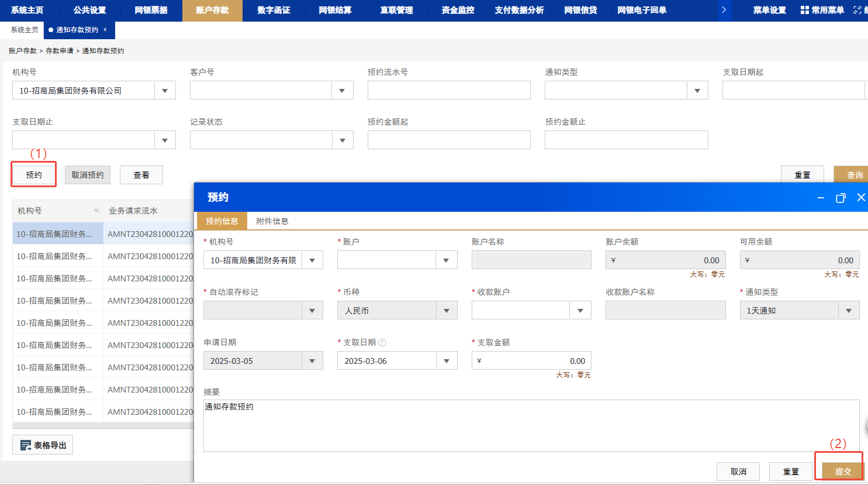The width and height of the screenshot is (868, 485).
Task: Click the 支取金额 amount input field
Action: (531, 361)
